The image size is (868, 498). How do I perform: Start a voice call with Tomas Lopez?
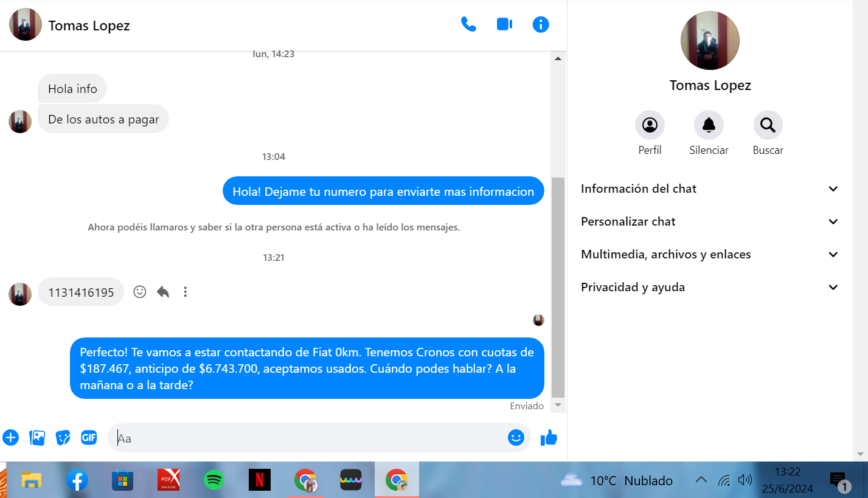tap(468, 24)
